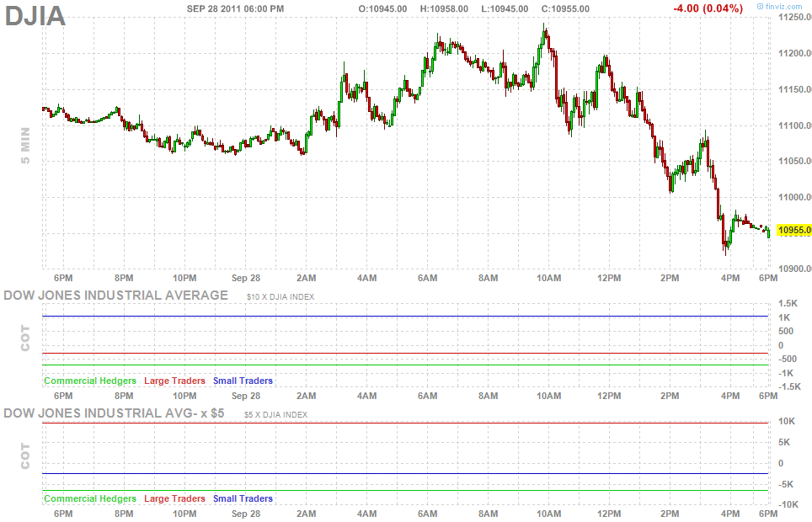The height and width of the screenshot is (522, 812).
Task: Click the open value O:10945.00
Action: point(382,8)
